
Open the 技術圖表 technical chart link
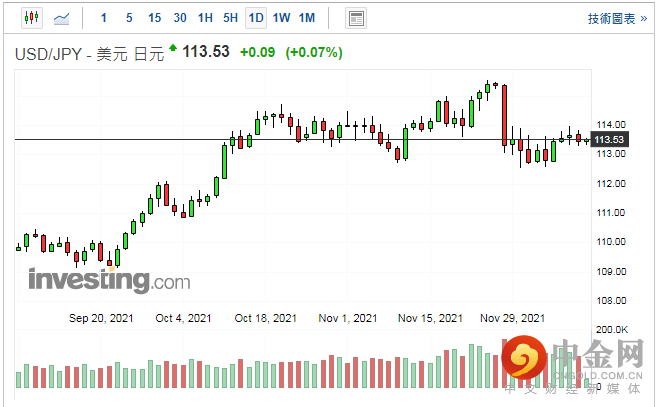[x=617, y=18]
